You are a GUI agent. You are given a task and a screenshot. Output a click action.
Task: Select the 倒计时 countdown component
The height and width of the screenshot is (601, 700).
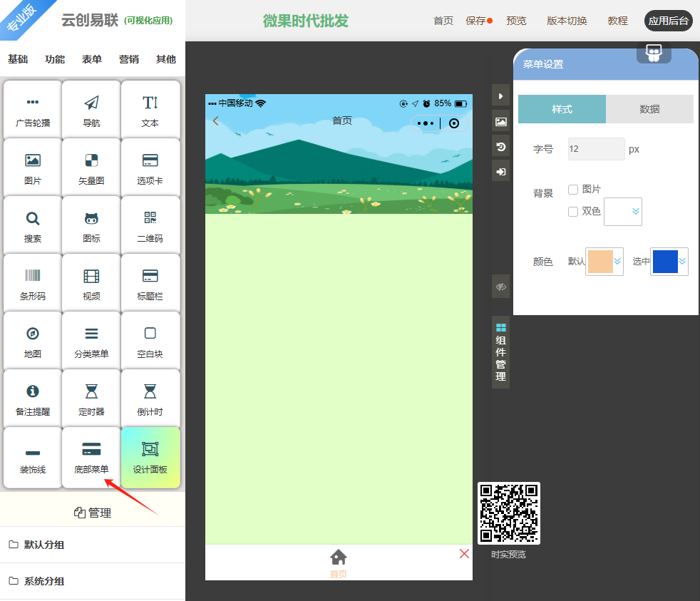point(150,398)
